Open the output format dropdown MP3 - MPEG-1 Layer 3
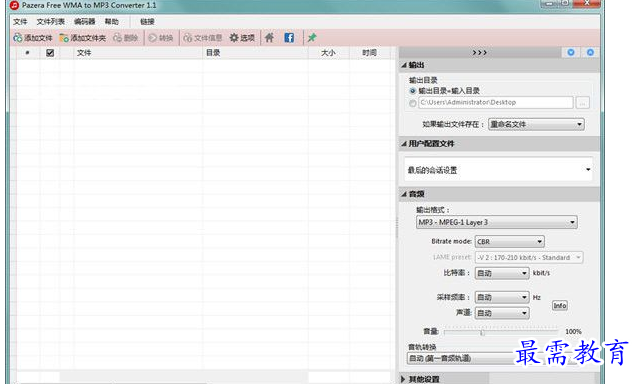 click(496, 222)
